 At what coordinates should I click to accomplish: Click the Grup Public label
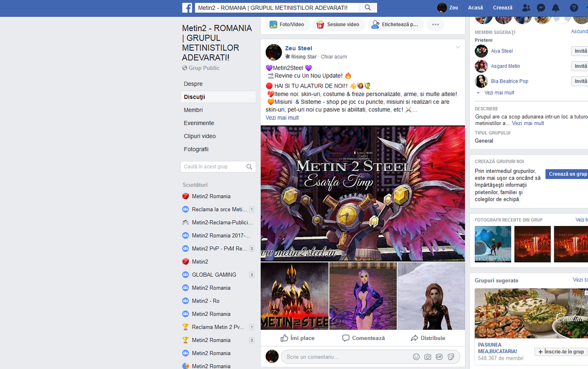pos(204,68)
